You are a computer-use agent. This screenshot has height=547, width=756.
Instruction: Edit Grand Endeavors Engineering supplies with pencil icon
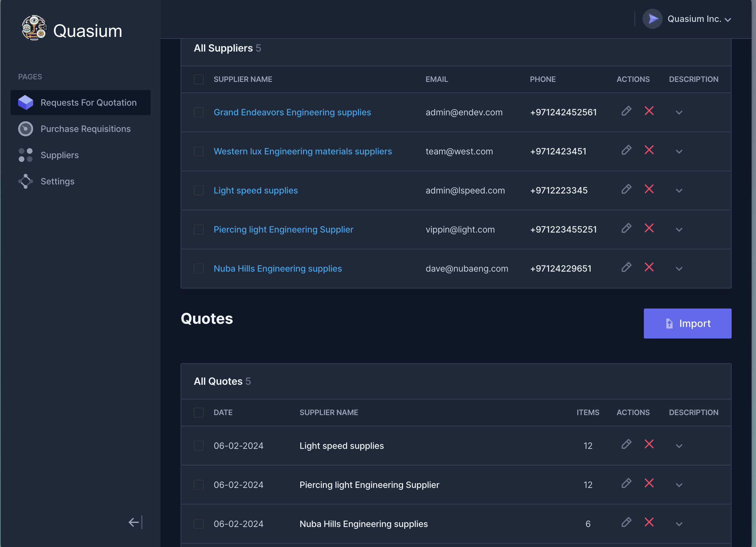tap(626, 111)
